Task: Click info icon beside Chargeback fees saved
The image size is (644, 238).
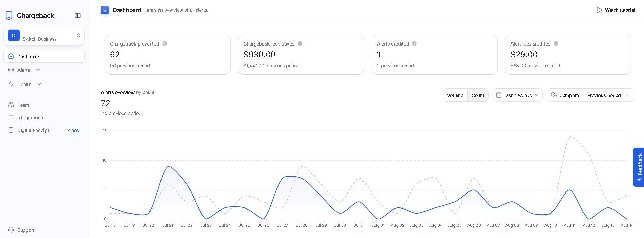Action: [300, 43]
